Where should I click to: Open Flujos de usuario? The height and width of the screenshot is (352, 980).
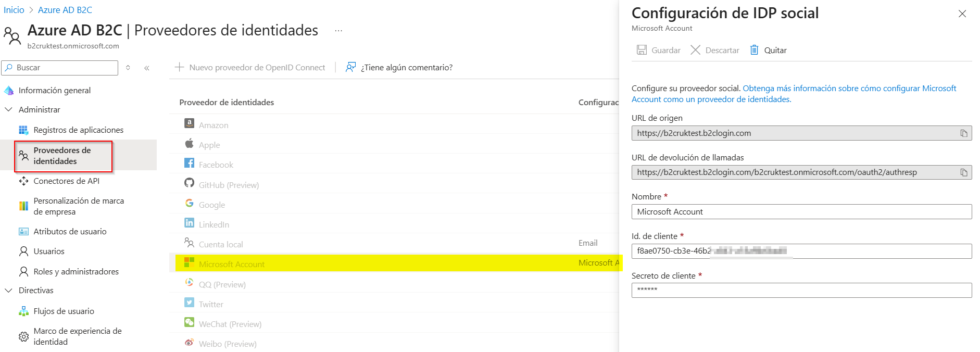click(x=64, y=311)
